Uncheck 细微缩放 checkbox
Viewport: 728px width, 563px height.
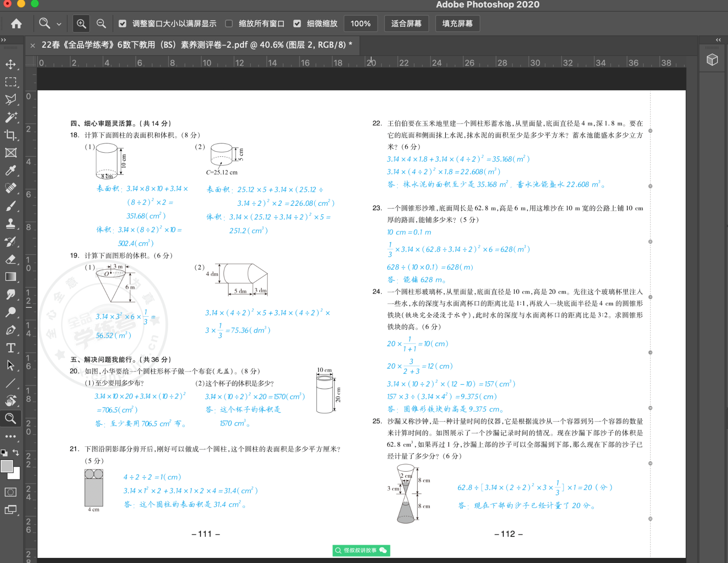[x=297, y=24]
